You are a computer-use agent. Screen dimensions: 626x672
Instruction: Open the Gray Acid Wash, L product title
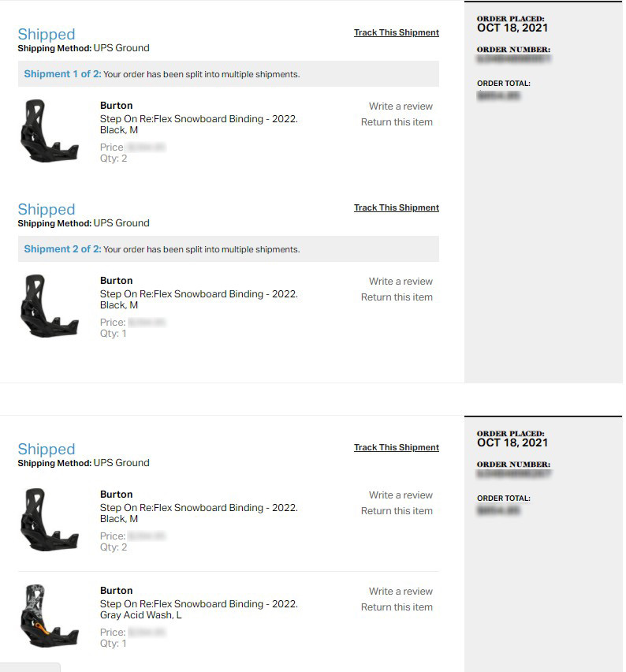point(199,604)
